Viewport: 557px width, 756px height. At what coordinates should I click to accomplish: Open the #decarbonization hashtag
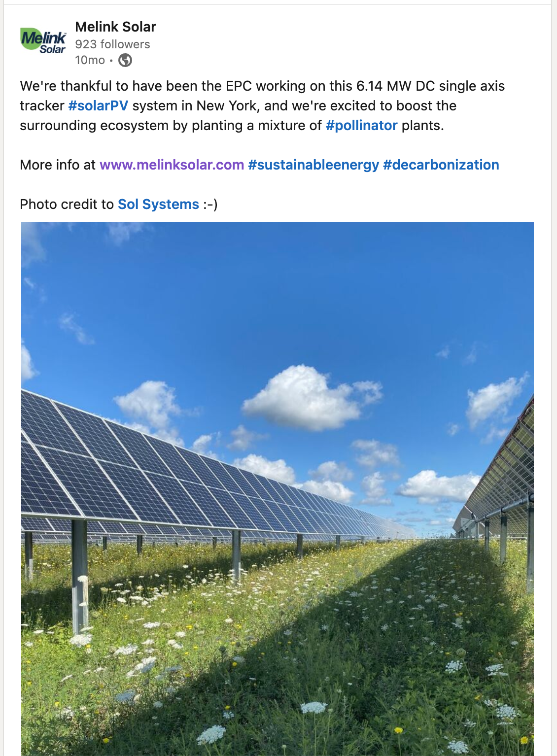coord(441,165)
